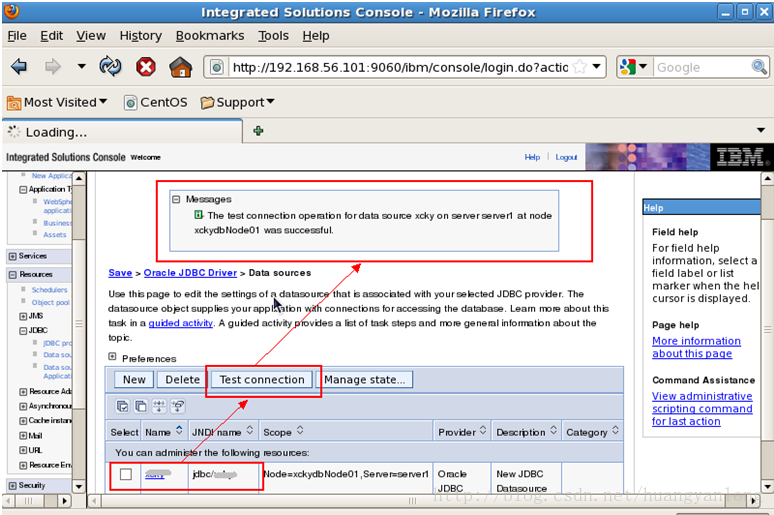The image size is (774, 515).
Task: Click the Logout link
Action: [566, 157]
